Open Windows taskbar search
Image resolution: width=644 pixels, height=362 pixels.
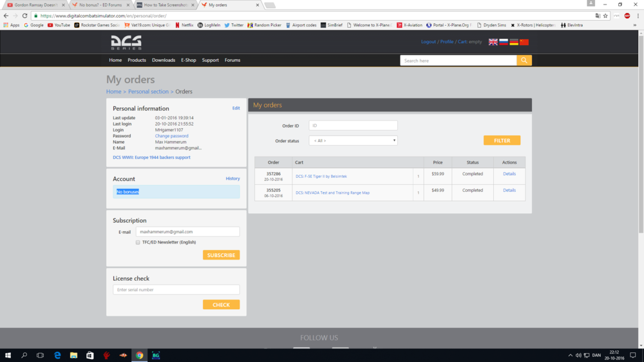coord(24,356)
